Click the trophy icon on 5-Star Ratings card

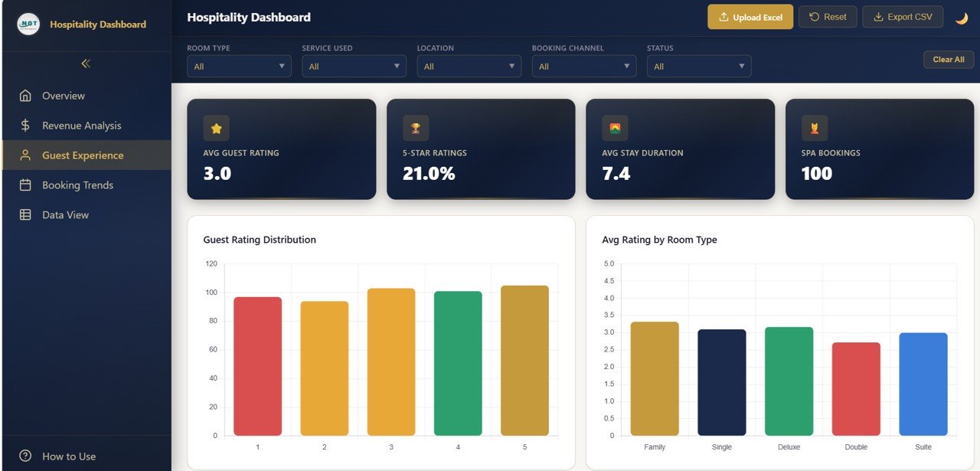point(416,129)
